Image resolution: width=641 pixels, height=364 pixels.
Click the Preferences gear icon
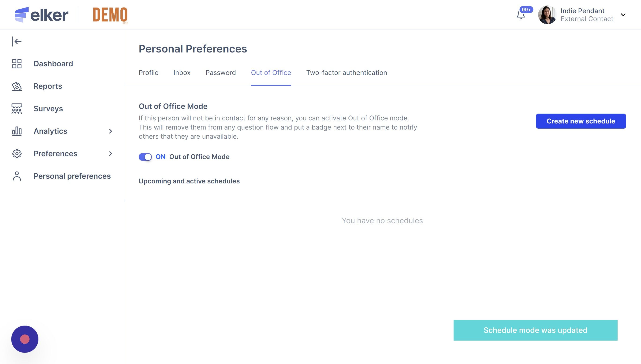pos(17,154)
